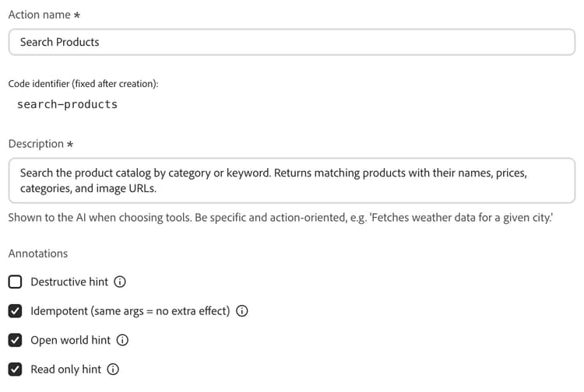Focus the Action name field containing Search Products
This screenshot has width=584, height=392.
pos(292,42)
